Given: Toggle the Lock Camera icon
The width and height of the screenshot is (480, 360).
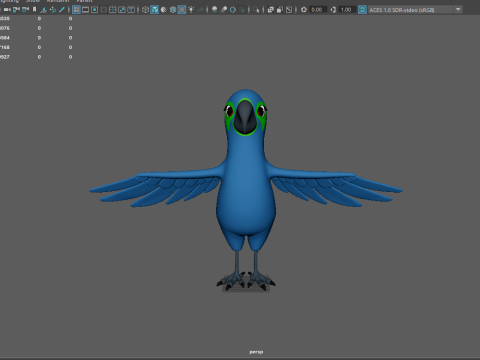Looking at the screenshot, I should (16, 10).
